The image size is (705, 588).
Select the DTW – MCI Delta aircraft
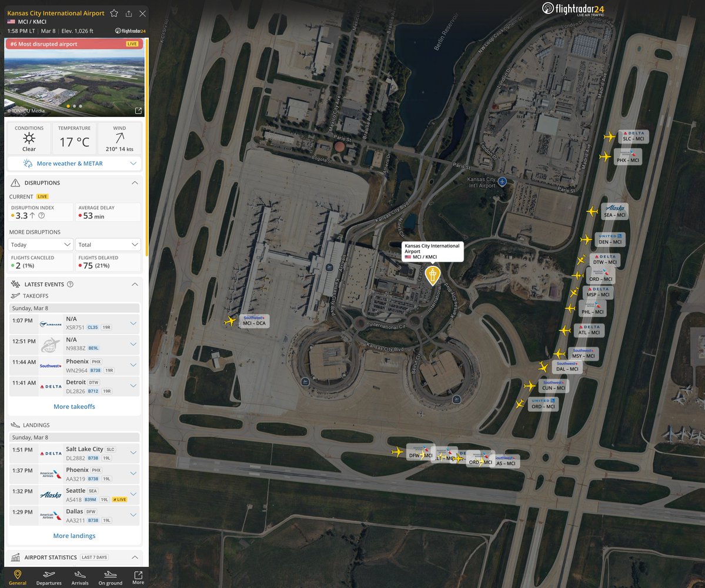[581, 260]
